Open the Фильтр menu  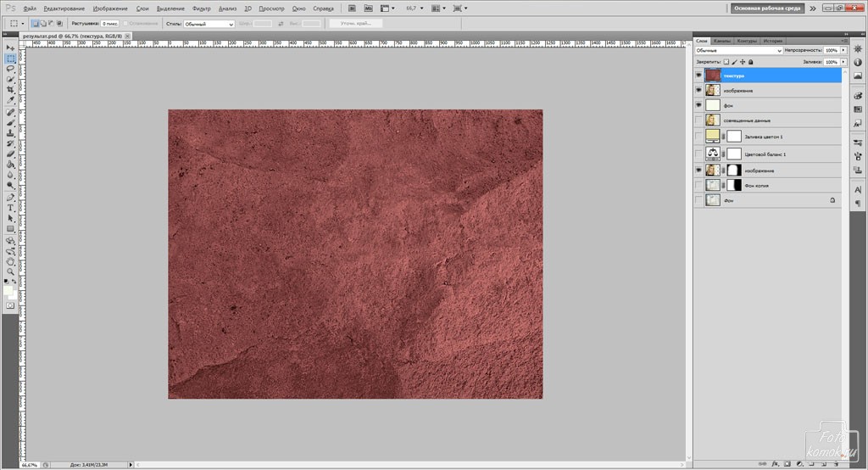pos(202,8)
